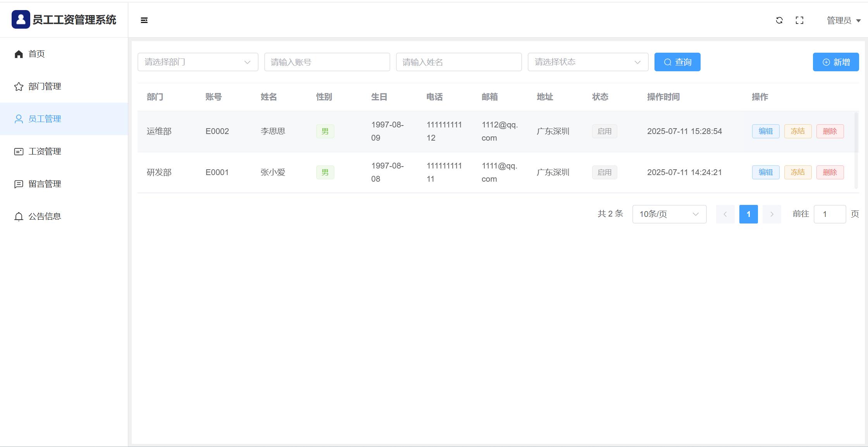Toggle fullscreen mode icon
This screenshot has width=868, height=447.
799,20
